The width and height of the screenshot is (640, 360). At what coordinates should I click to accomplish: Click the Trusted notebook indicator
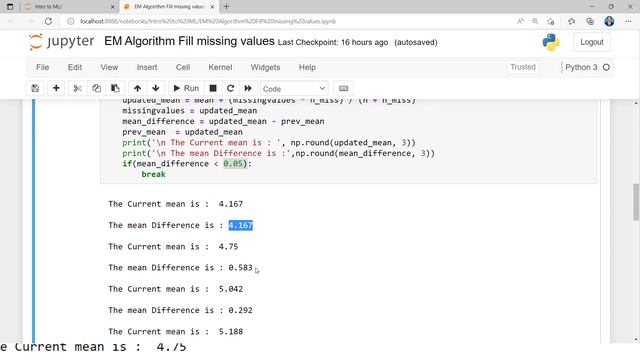[522, 67]
